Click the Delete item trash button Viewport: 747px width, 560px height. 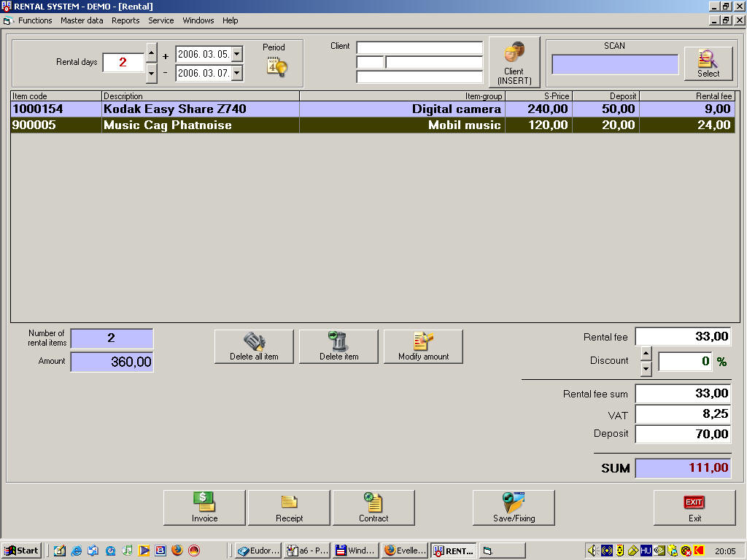click(x=338, y=346)
